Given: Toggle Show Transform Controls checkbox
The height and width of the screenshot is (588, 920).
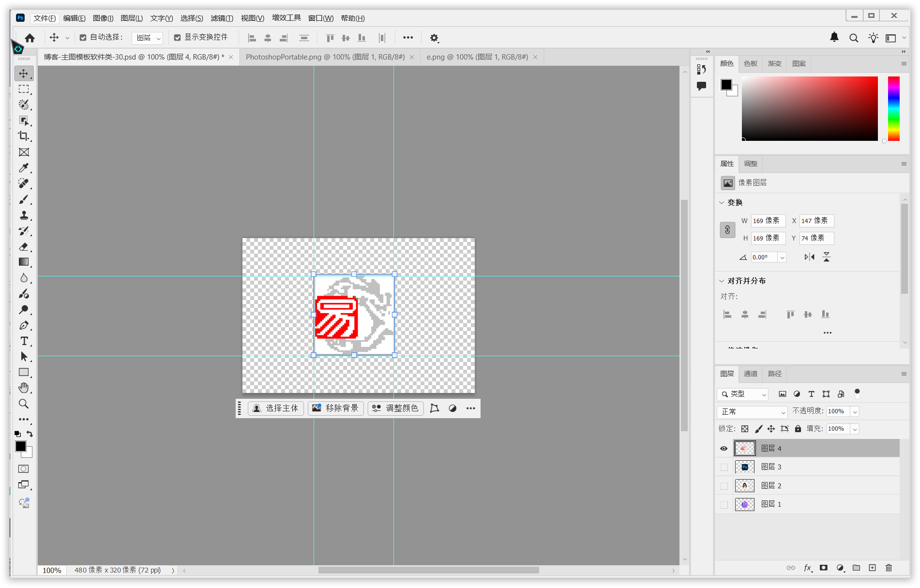Looking at the screenshot, I should (x=177, y=38).
